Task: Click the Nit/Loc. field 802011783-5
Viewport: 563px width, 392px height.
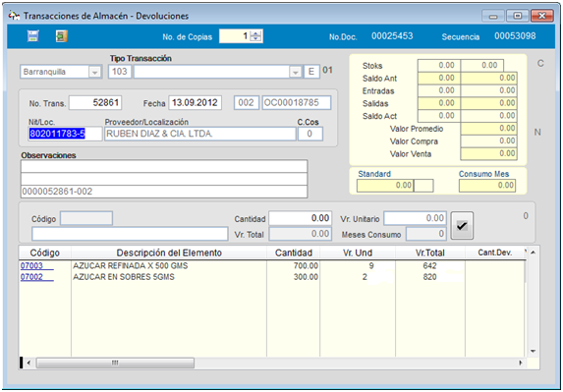Action: pyautogui.click(x=65, y=134)
